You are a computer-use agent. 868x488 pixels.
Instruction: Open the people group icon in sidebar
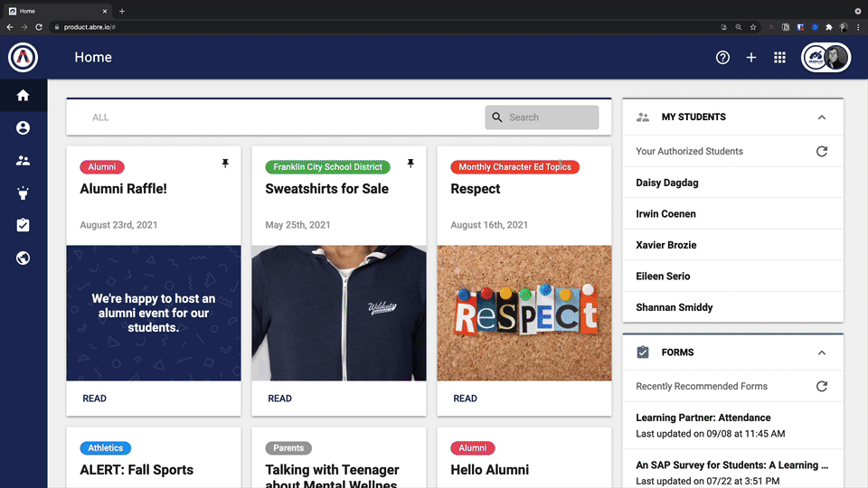tap(24, 161)
